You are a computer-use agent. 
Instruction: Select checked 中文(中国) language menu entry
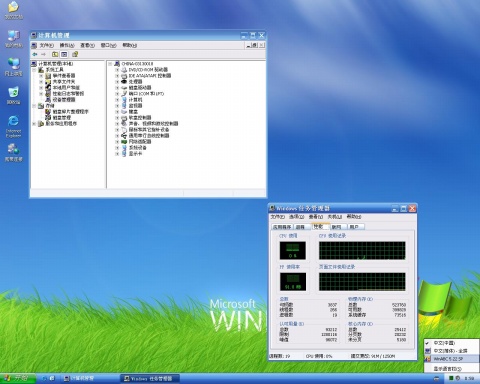451,343
